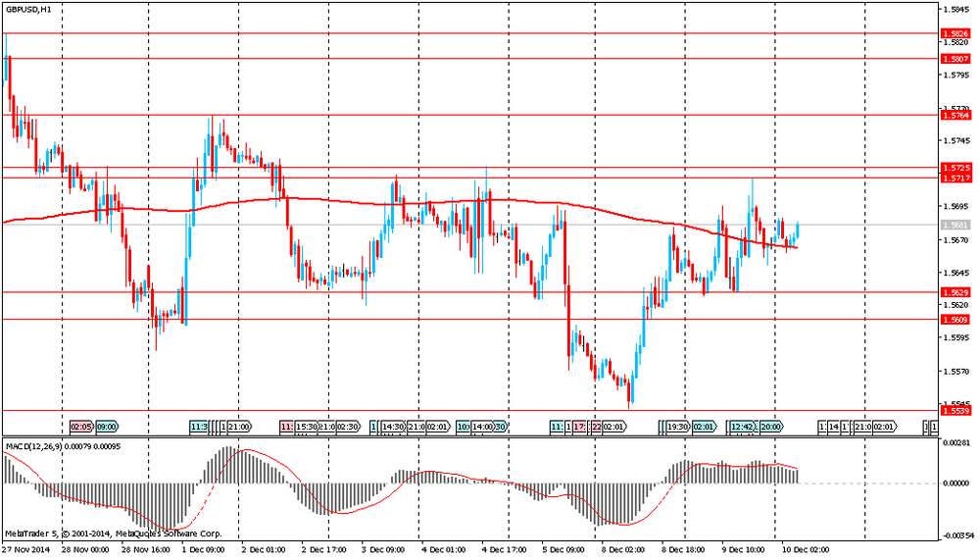Click the 1.5725 price level tag
This screenshot has width=980, height=560.
click(x=955, y=169)
